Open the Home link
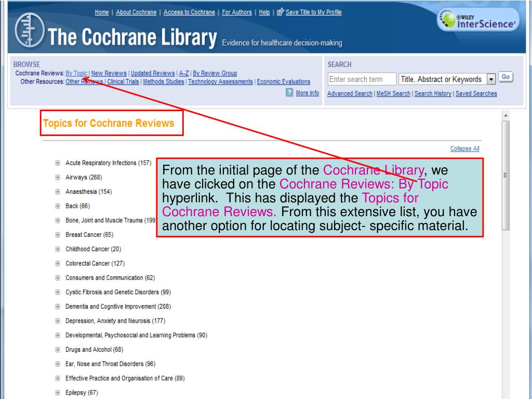This screenshot has height=399, width=532. coord(102,12)
